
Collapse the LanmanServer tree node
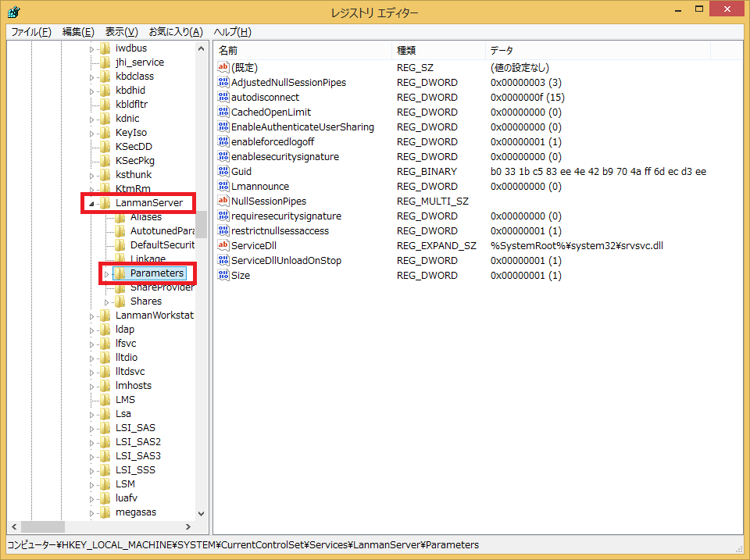tap(91, 204)
